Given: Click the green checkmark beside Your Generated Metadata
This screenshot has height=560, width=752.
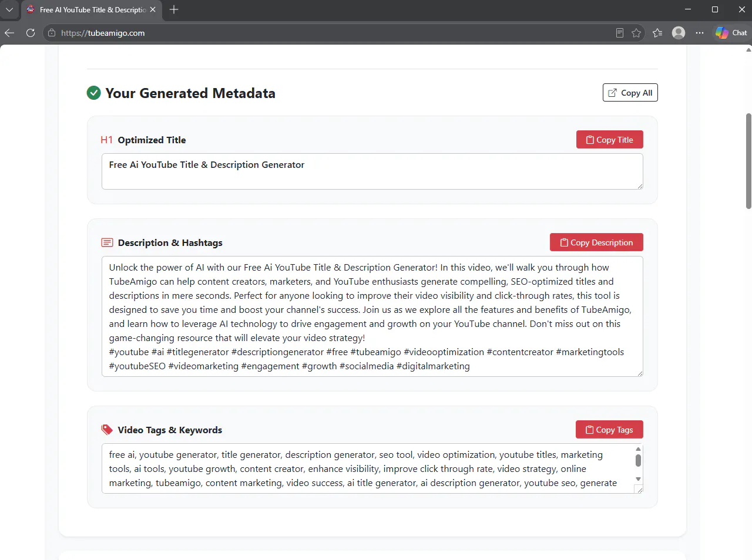Looking at the screenshot, I should (x=94, y=93).
